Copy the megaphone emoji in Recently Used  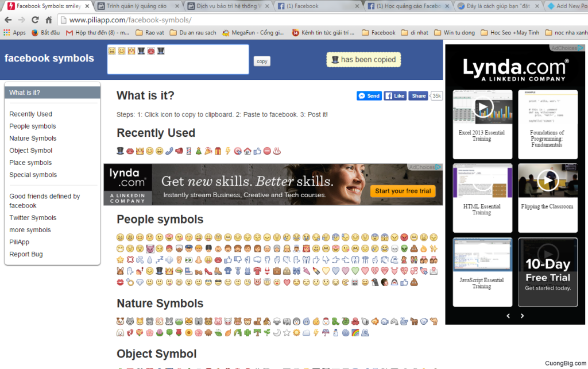[179, 151]
